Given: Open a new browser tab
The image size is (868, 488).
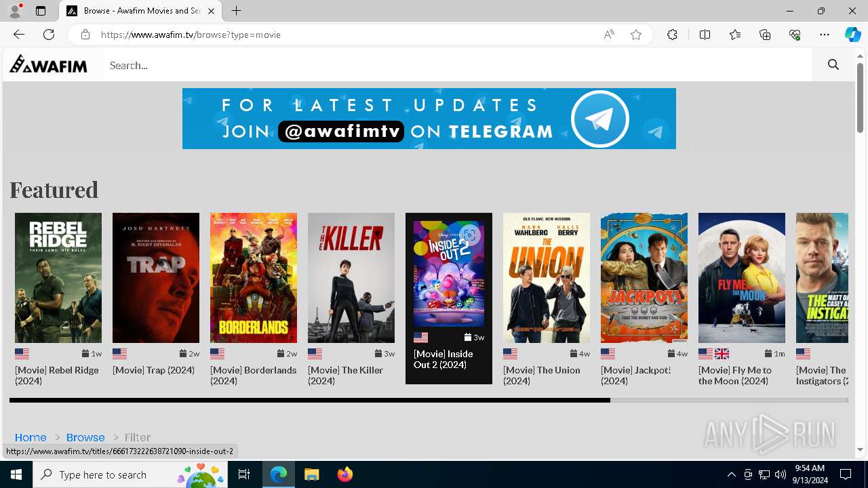Looking at the screenshot, I should (x=236, y=11).
